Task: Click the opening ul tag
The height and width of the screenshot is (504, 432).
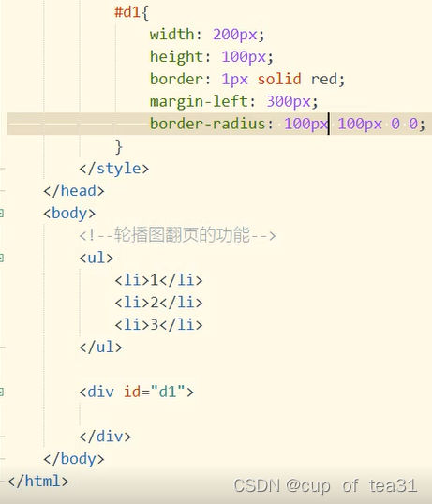Action: pos(97,259)
